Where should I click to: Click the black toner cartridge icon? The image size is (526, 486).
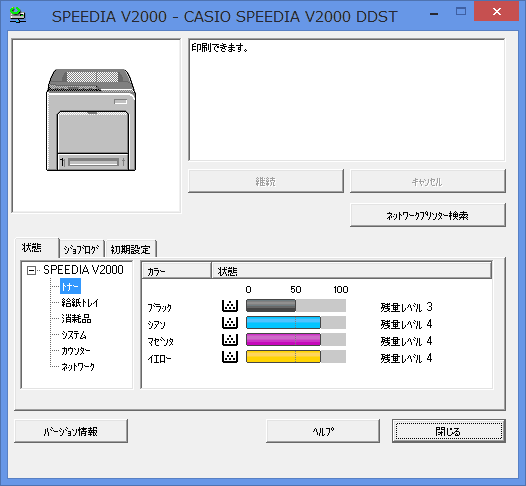[230, 306]
